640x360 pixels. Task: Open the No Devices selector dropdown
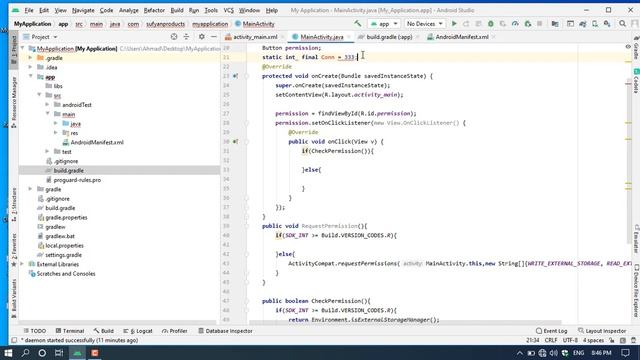click(424, 24)
